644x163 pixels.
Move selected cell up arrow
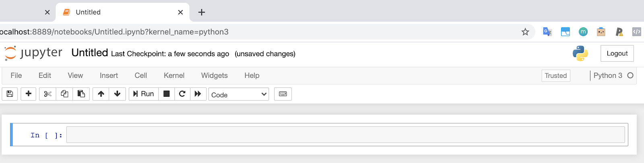[101, 94]
